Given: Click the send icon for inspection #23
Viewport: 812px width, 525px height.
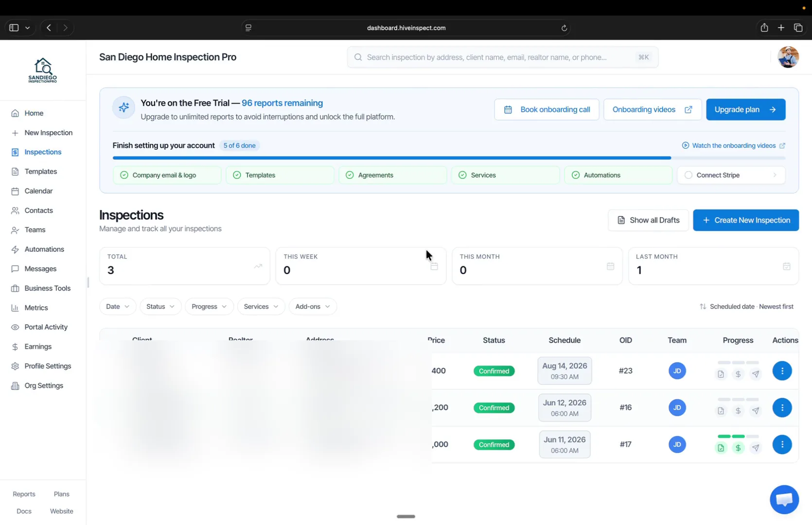Looking at the screenshot, I should pos(756,374).
